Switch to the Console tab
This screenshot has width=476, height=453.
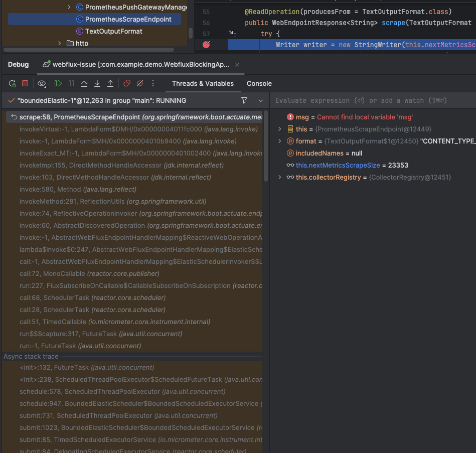coord(259,83)
